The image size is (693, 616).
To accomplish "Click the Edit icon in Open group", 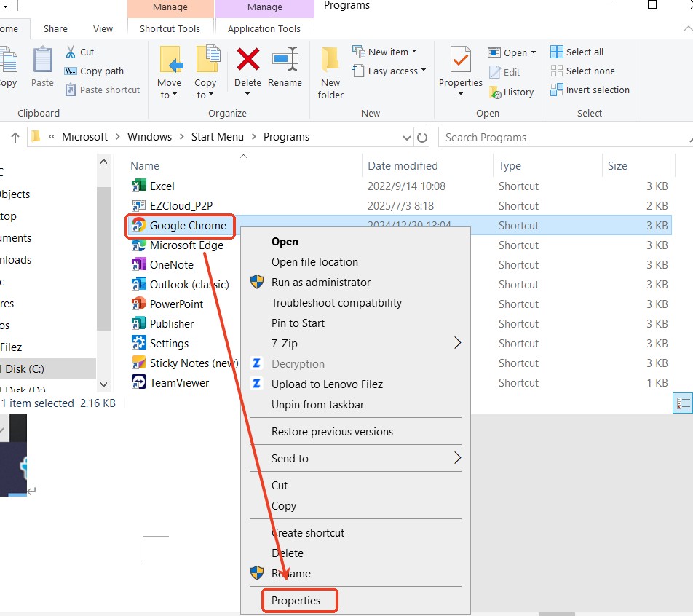I will 495,72.
